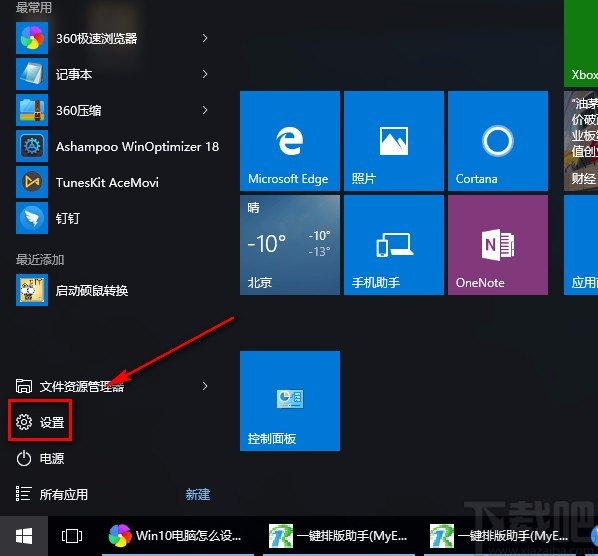The image size is (598, 556).
Task: Open the 照片 photos tile
Action: tap(394, 141)
